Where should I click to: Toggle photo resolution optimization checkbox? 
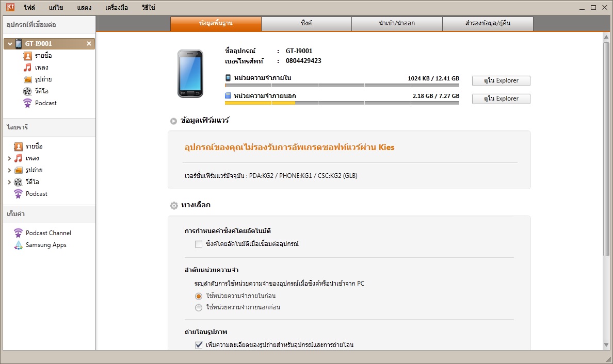tap(199, 345)
